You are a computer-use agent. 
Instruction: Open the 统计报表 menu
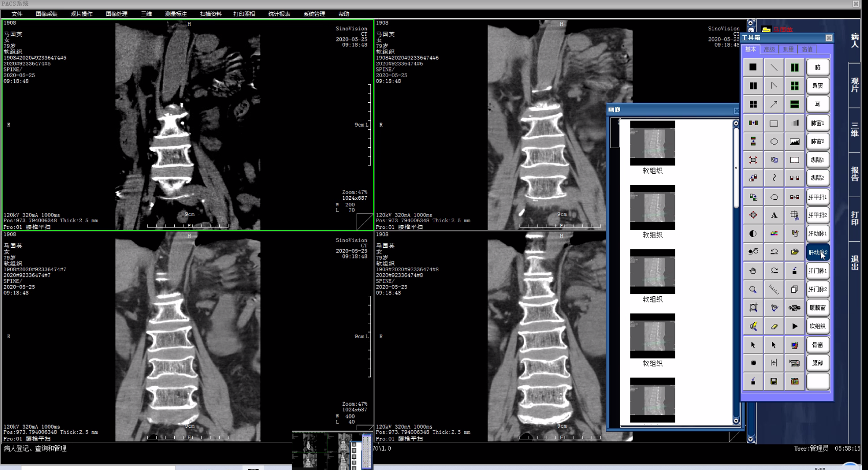click(x=279, y=14)
